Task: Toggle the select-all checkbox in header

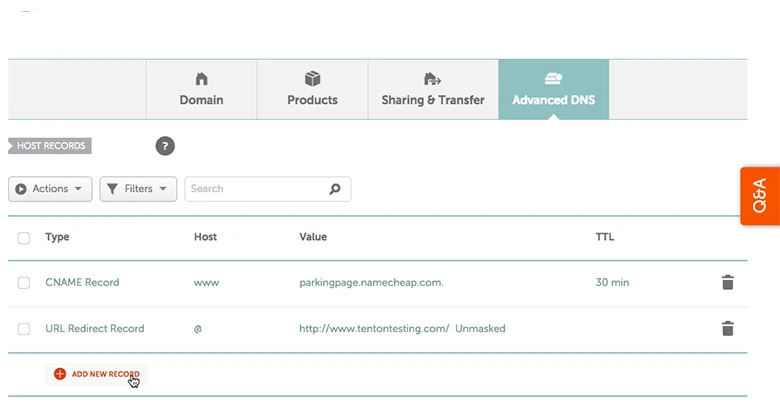Action: tap(23, 238)
